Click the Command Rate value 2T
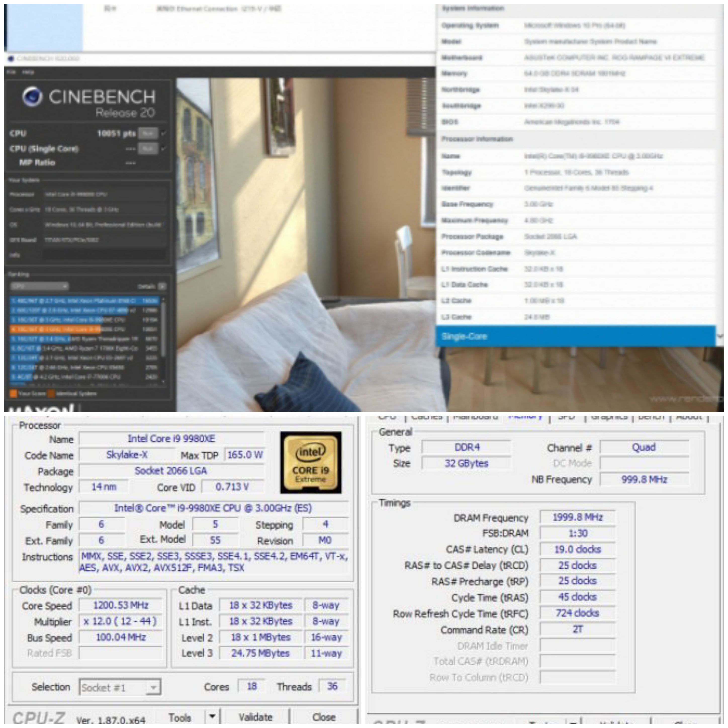Screen dimensions: 728x728 tap(577, 629)
